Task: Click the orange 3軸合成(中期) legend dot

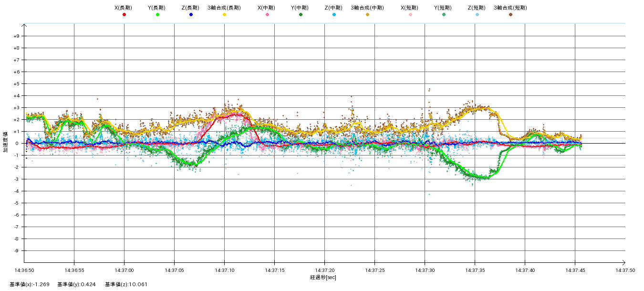Action: click(367, 15)
